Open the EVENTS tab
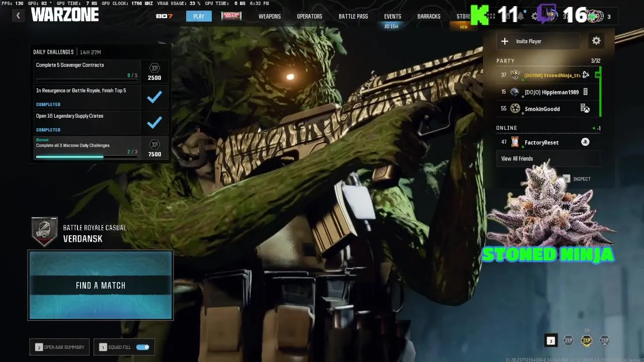This screenshot has width=644, height=362. [x=392, y=16]
